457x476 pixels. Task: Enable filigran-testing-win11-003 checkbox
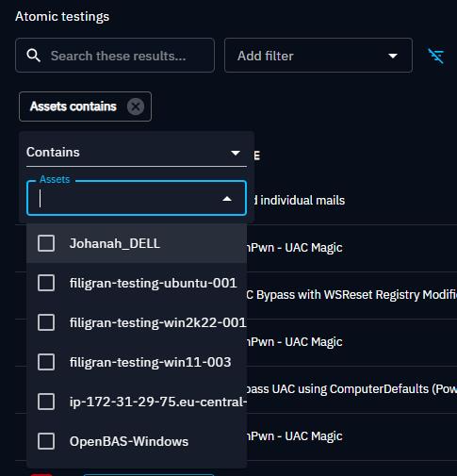pyautogui.click(x=46, y=362)
